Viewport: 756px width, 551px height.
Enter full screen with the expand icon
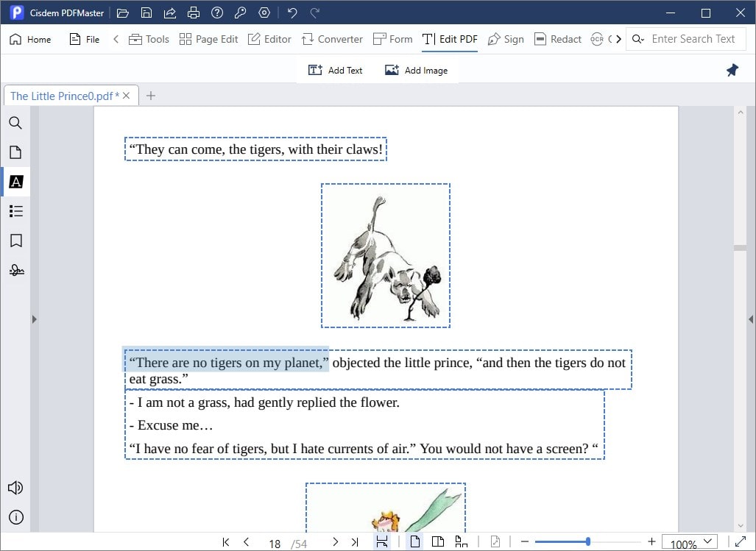[x=741, y=542]
